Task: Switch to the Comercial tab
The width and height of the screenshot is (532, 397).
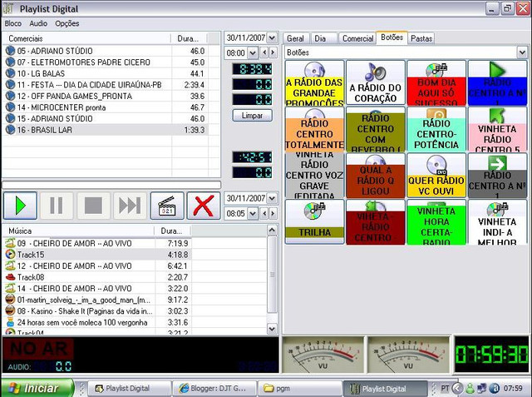Action: (357, 39)
